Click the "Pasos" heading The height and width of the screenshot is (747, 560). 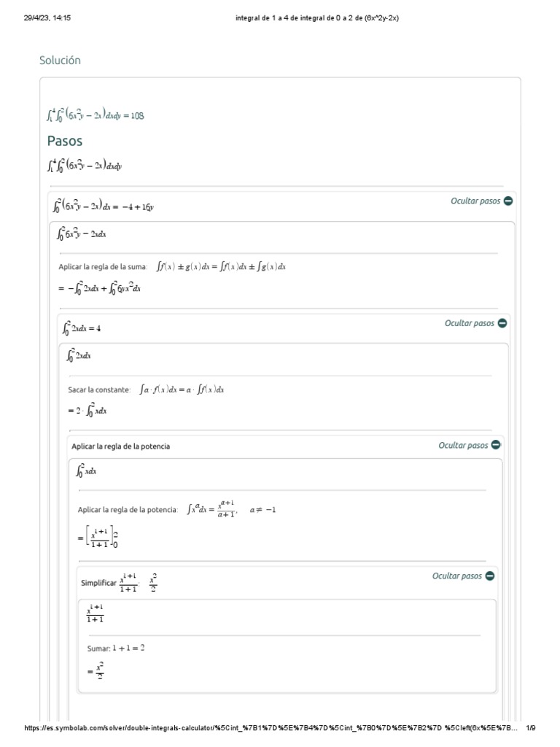[x=65, y=141]
